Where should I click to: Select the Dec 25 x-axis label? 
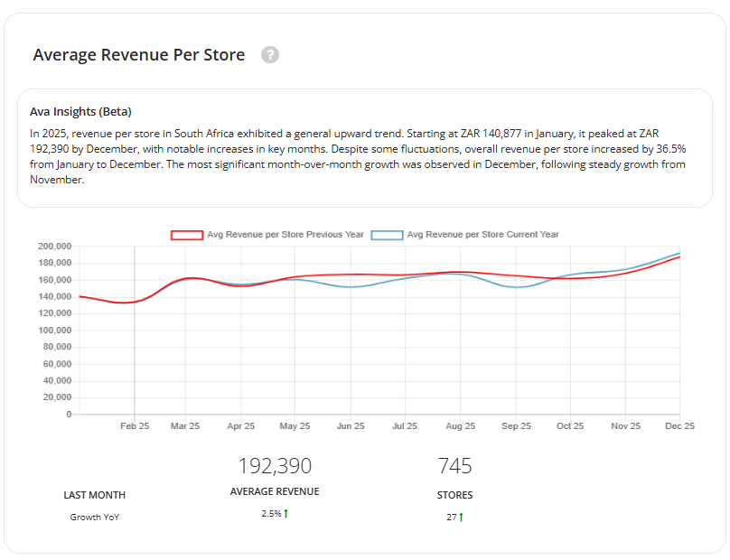(x=679, y=426)
